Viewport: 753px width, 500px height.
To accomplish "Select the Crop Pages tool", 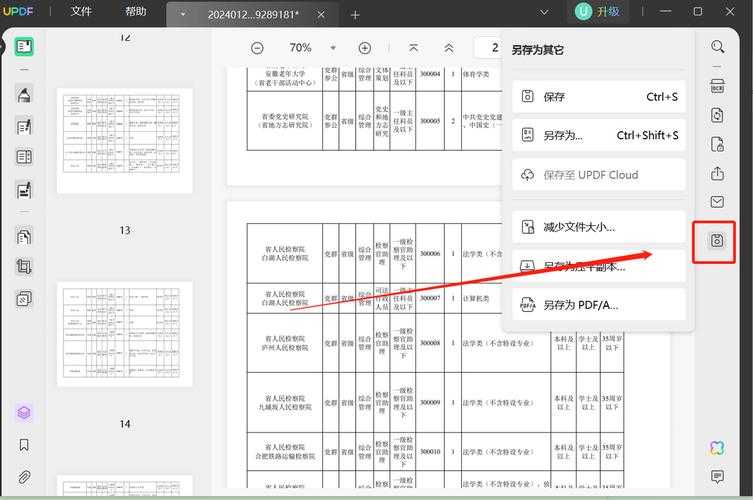I will tap(25, 267).
